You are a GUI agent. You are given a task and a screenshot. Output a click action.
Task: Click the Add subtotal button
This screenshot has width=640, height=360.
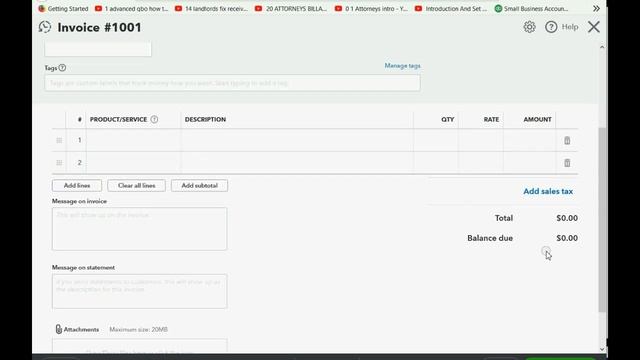pyautogui.click(x=199, y=185)
